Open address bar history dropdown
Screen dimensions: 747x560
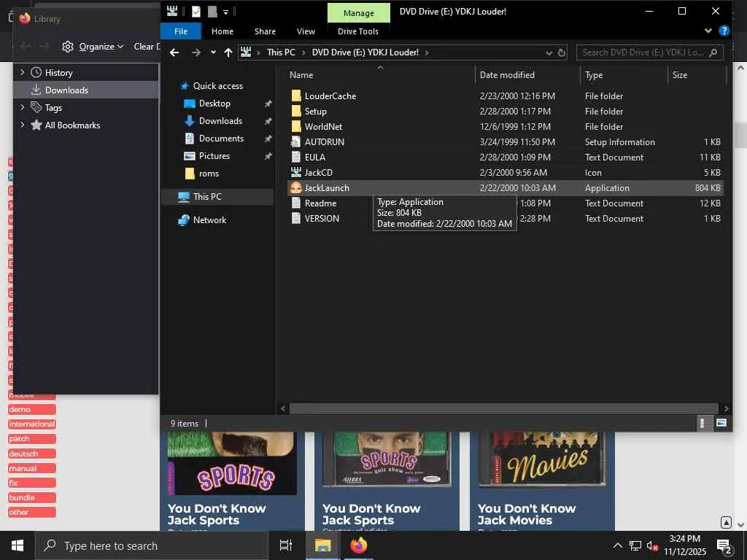pos(549,52)
